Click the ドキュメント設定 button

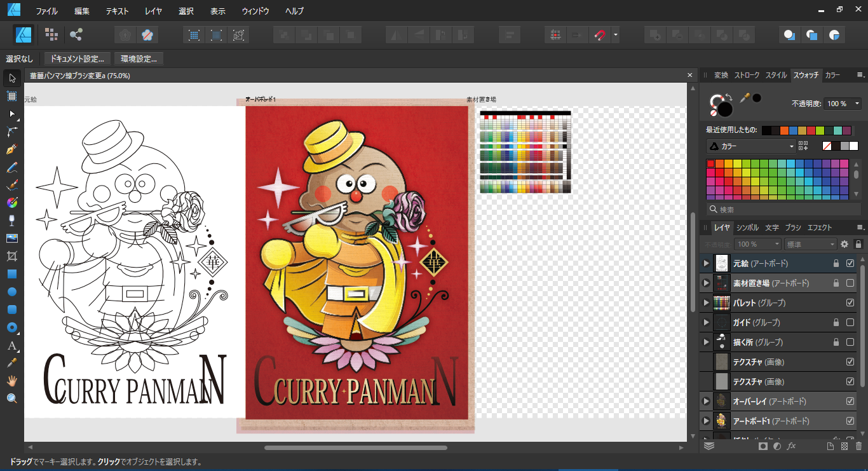77,59
